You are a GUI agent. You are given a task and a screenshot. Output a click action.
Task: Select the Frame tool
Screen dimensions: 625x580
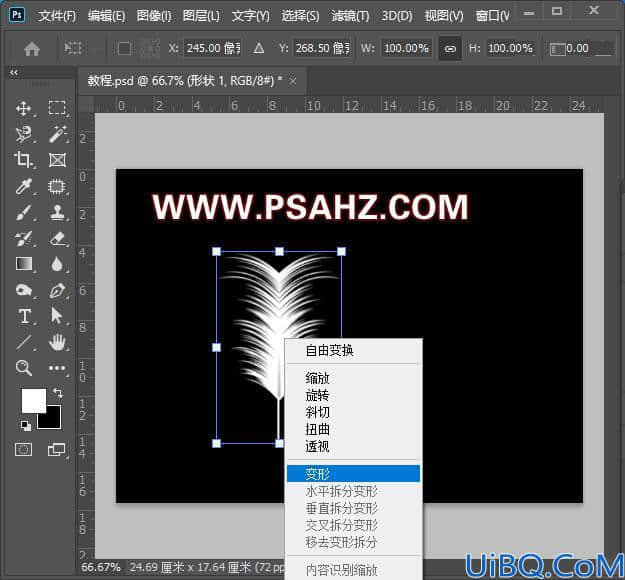click(57, 160)
